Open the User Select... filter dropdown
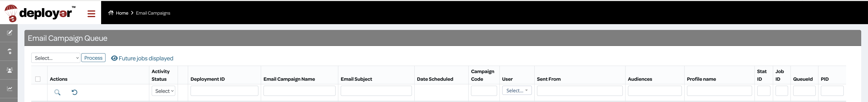Image resolution: width=868 pixels, height=102 pixels. [x=517, y=90]
